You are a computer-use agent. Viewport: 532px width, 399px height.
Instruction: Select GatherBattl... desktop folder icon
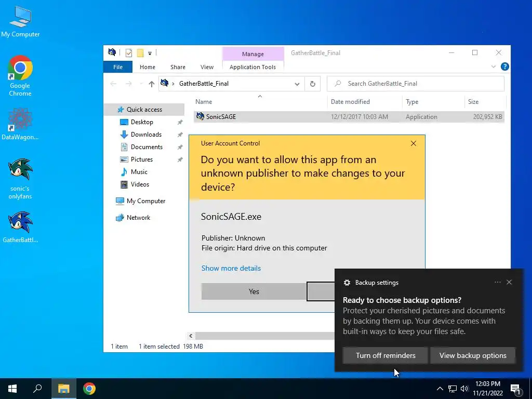20,228
